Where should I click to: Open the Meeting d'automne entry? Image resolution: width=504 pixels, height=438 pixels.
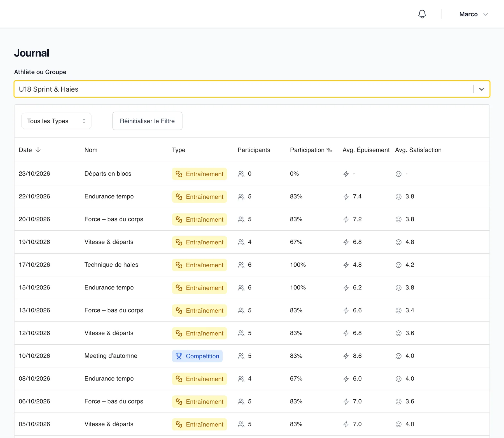coord(111,356)
